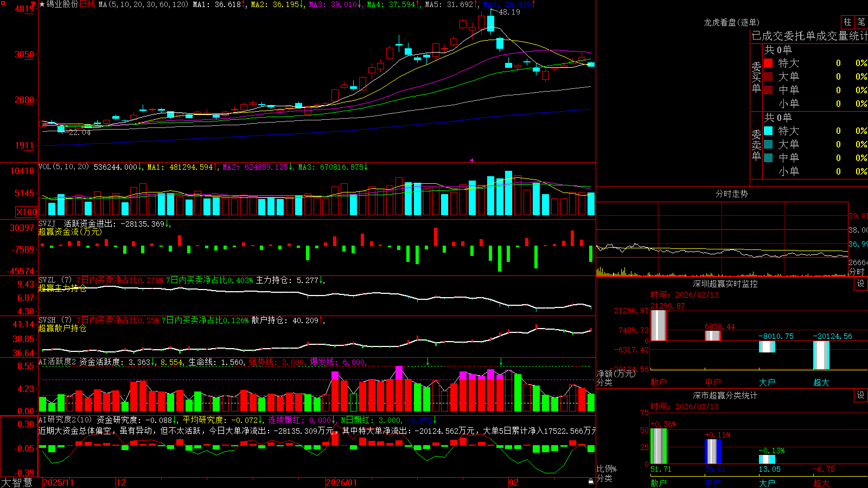Click the 48.19 high price label
Screen dimensions: 868x488
[x=509, y=12]
